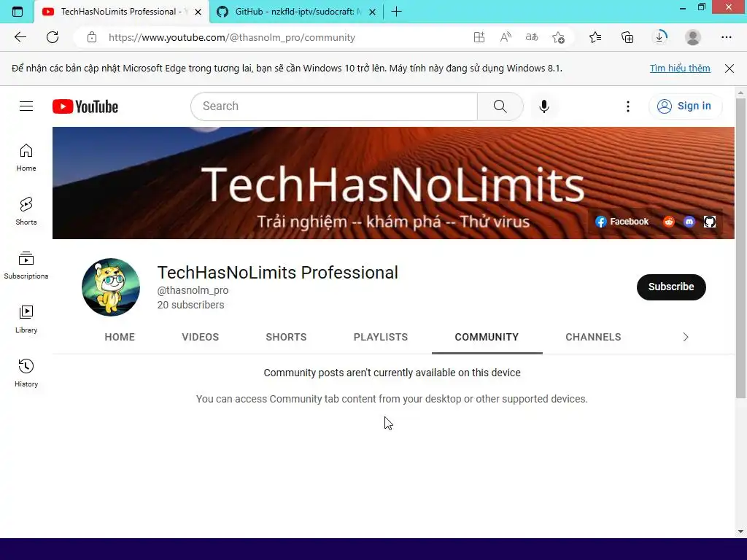Click the @thasnolm_pro channel handle
Viewport: 747px width, 560px height.
pyautogui.click(x=193, y=290)
